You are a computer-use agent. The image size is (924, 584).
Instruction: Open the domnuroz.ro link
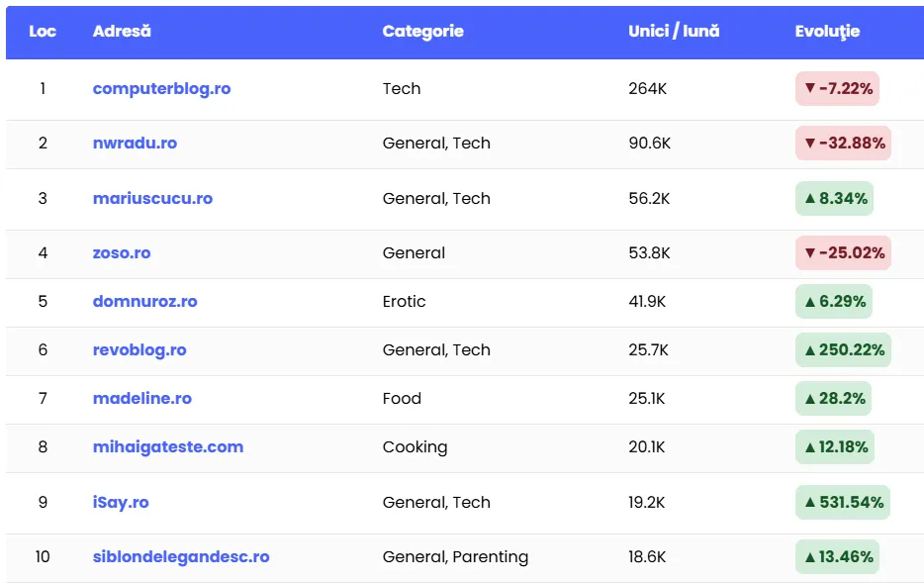click(144, 301)
